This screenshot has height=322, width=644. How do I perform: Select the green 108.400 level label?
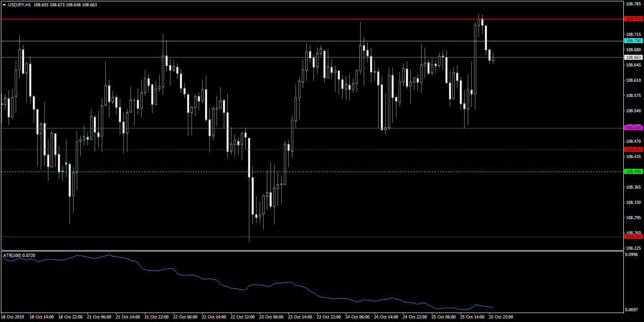(634, 172)
